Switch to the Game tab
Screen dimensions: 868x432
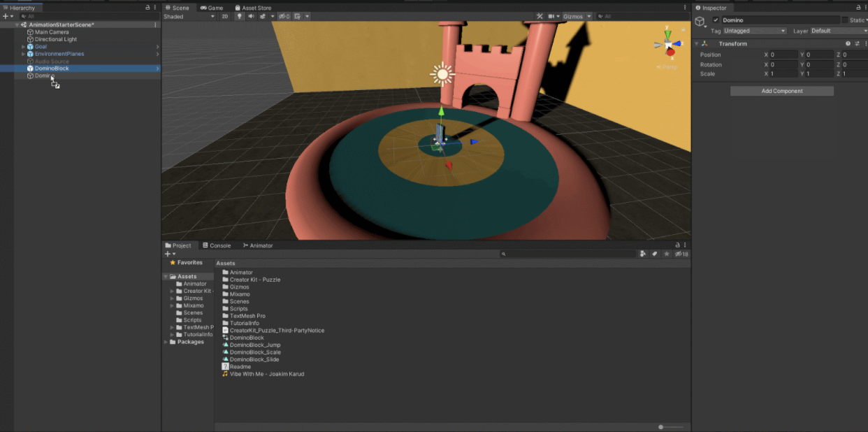tap(212, 8)
